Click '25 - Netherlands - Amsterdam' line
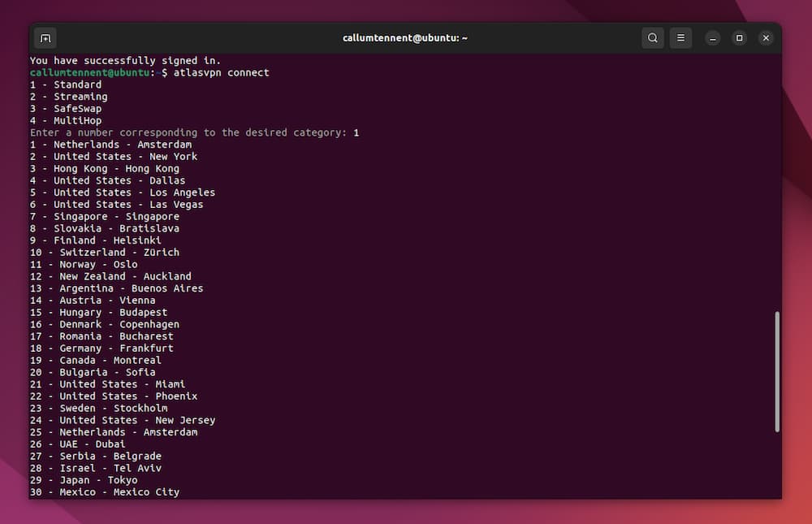Image resolution: width=812 pixels, height=524 pixels. [x=114, y=431]
